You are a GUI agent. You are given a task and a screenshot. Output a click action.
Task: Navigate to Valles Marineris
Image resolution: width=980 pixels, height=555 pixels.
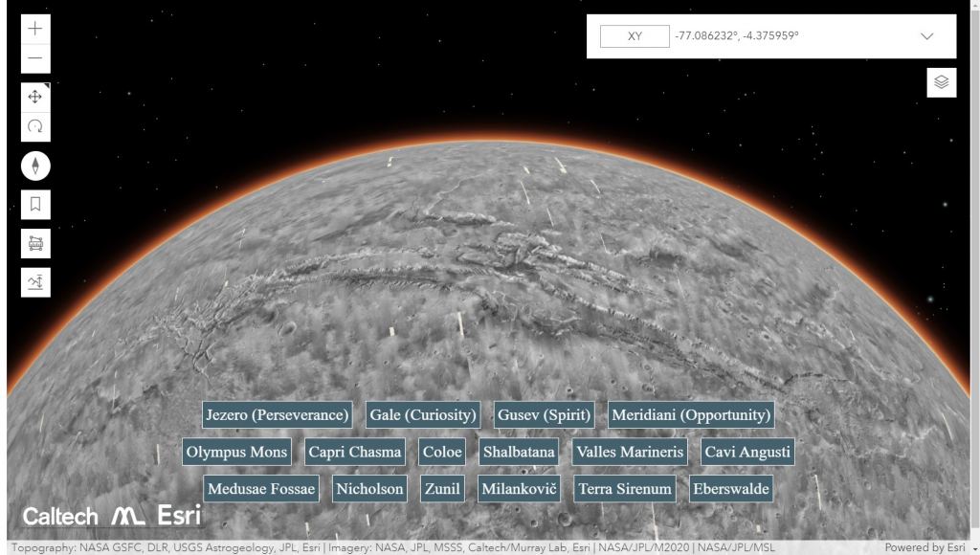point(630,452)
